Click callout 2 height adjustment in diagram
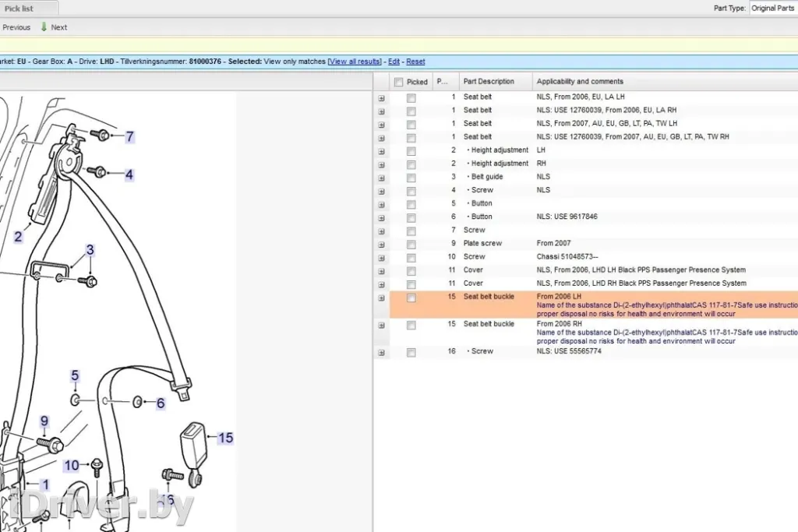Viewport: 798px width, 532px height. pyautogui.click(x=18, y=237)
